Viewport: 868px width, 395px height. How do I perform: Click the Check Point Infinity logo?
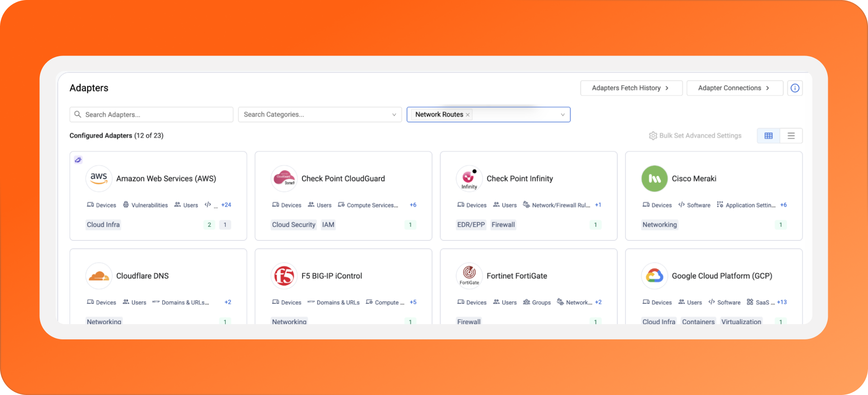469,179
